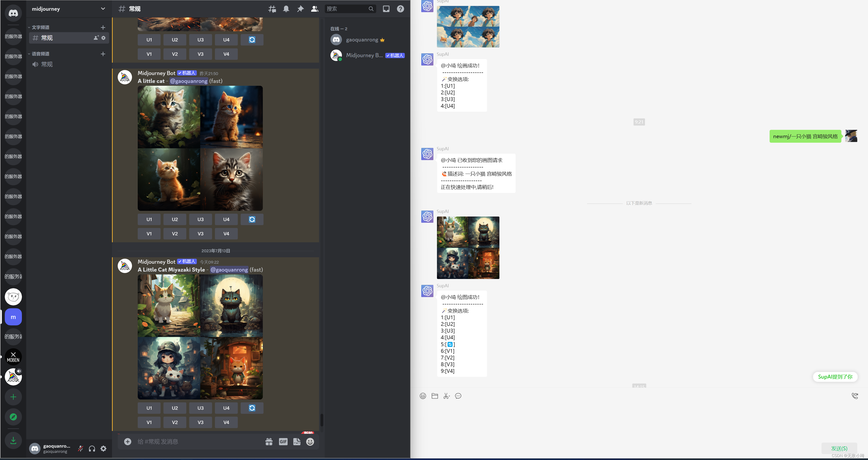Toggle headphone deafen in user panel
Screen dimensions: 868x460
(92, 449)
